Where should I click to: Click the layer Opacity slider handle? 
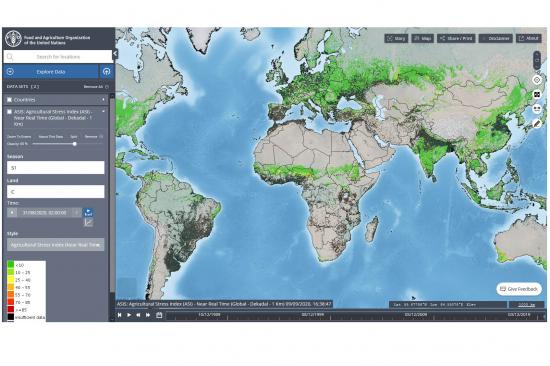tap(75, 144)
